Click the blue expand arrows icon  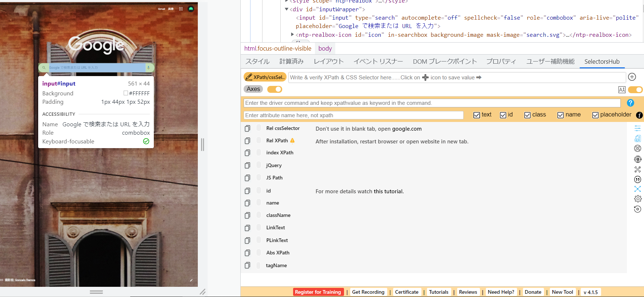(637, 189)
